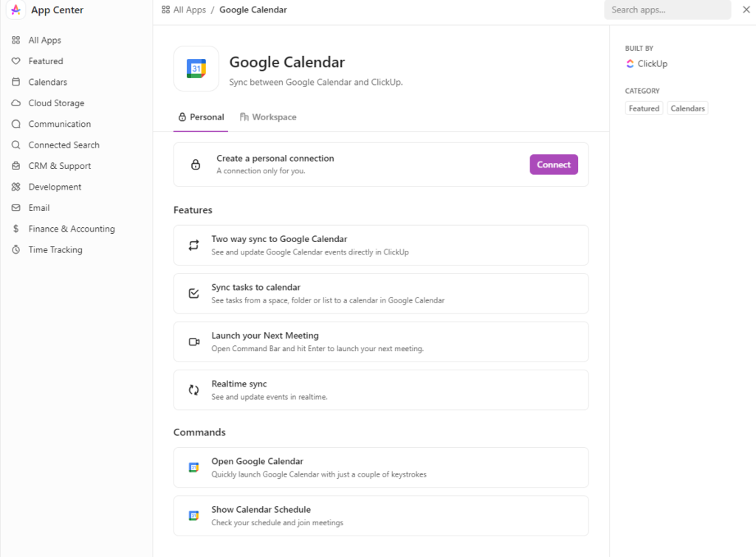
Task: Click the Create a personal connection text
Action: click(275, 158)
